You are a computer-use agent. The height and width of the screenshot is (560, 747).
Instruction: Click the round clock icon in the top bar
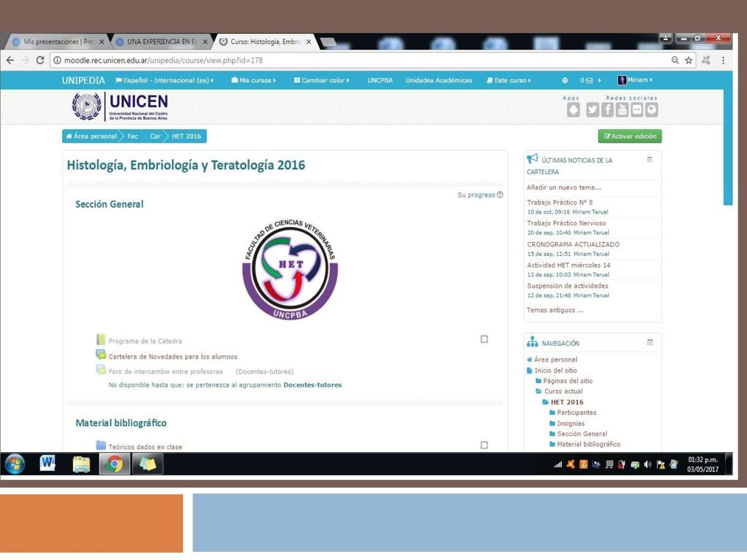(565, 80)
